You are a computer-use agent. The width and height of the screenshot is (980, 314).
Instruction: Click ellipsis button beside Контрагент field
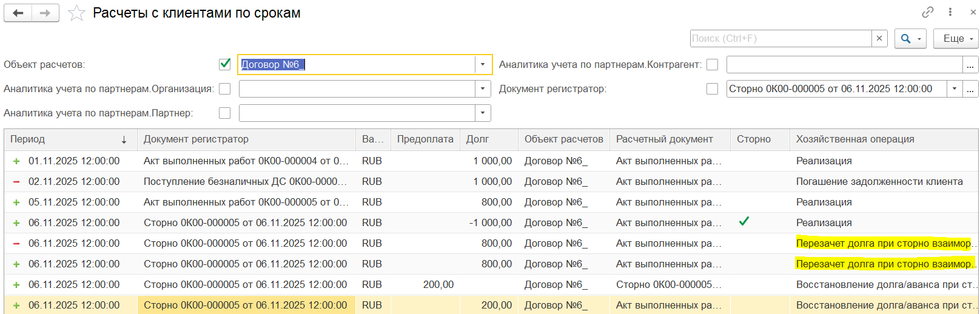[970, 64]
